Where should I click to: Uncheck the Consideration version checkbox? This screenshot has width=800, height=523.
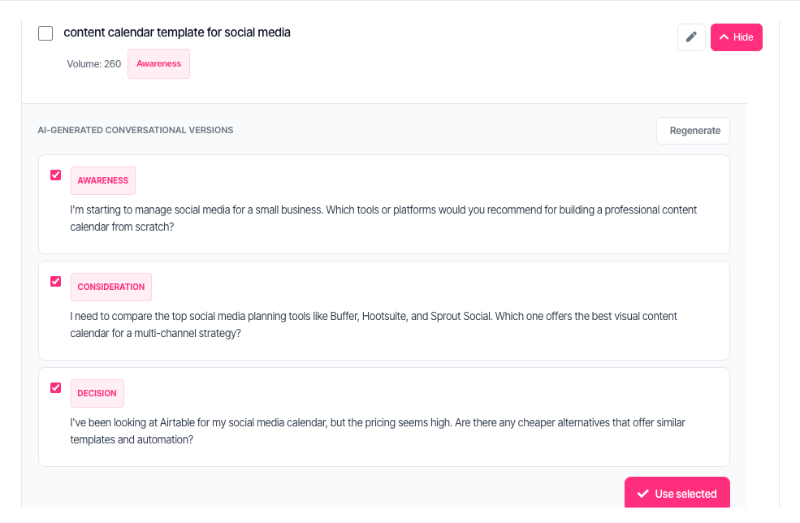click(56, 281)
